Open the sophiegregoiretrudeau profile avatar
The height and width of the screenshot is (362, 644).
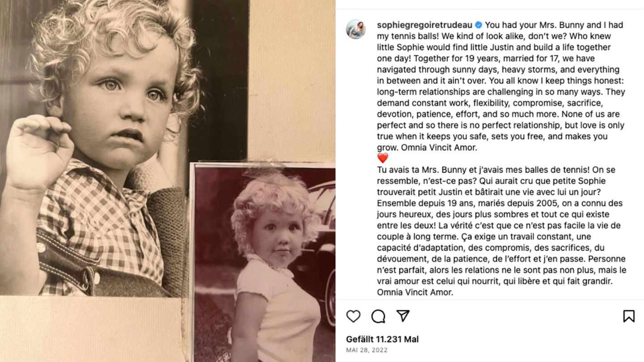pyautogui.click(x=356, y=29)
